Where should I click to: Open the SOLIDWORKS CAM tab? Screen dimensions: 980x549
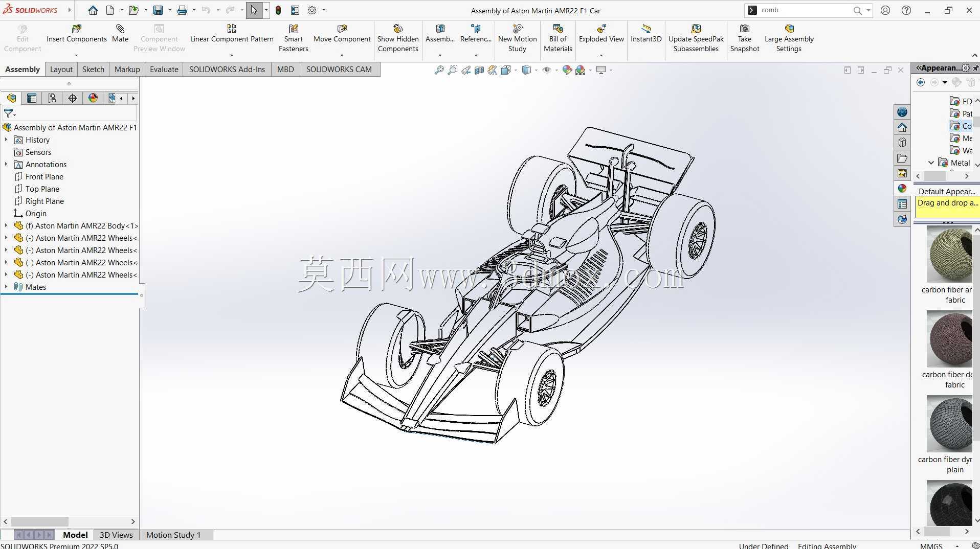point(339,69)
